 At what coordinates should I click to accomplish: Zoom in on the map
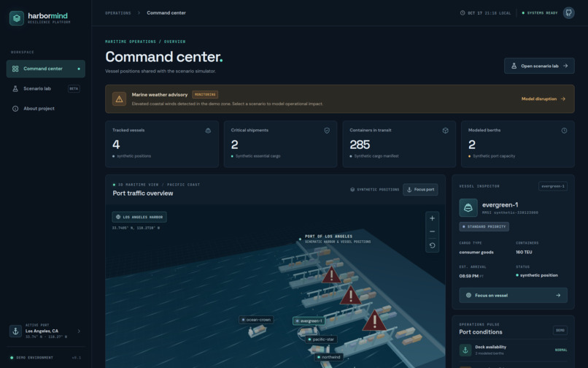point(433,218)
